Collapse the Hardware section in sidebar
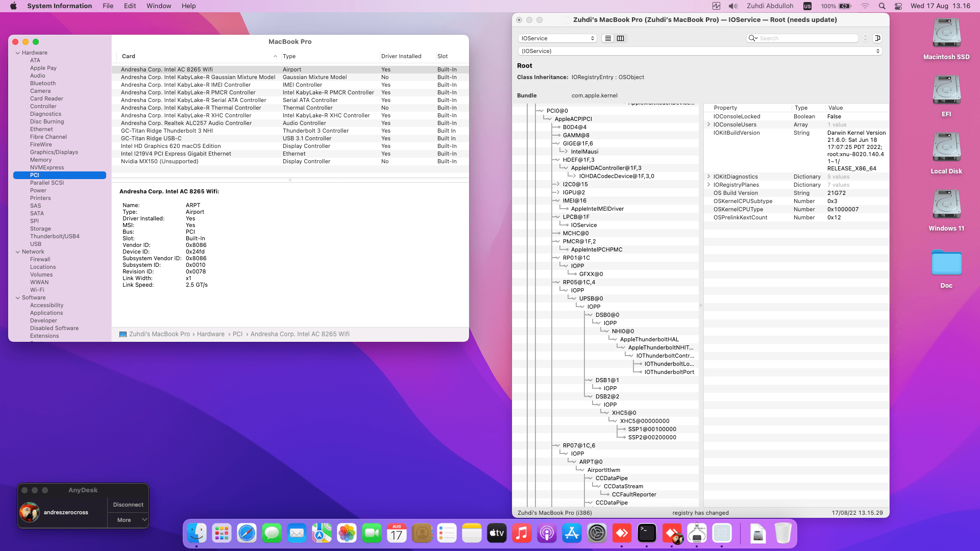 18,53
